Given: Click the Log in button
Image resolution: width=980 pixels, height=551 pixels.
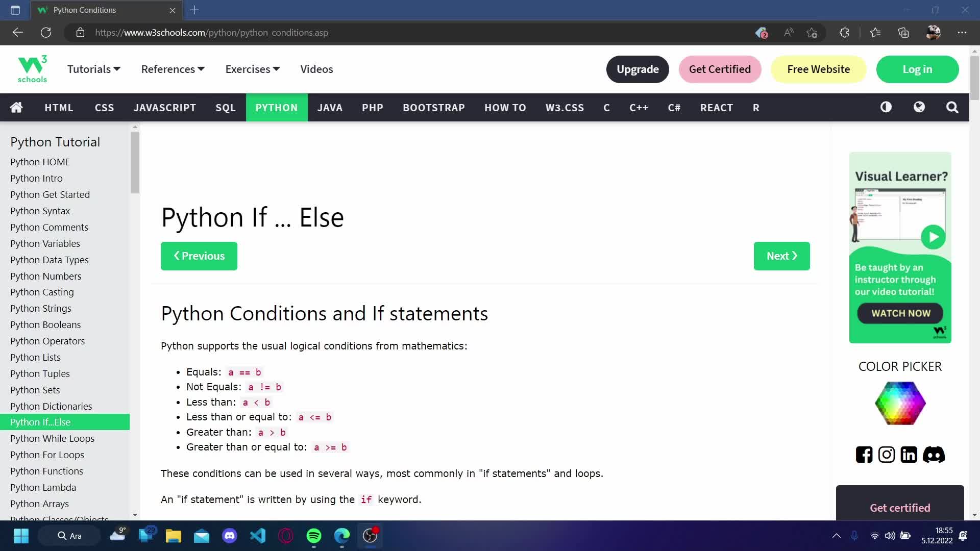Looking at the screenshot, I should click(x=917, y=69).
